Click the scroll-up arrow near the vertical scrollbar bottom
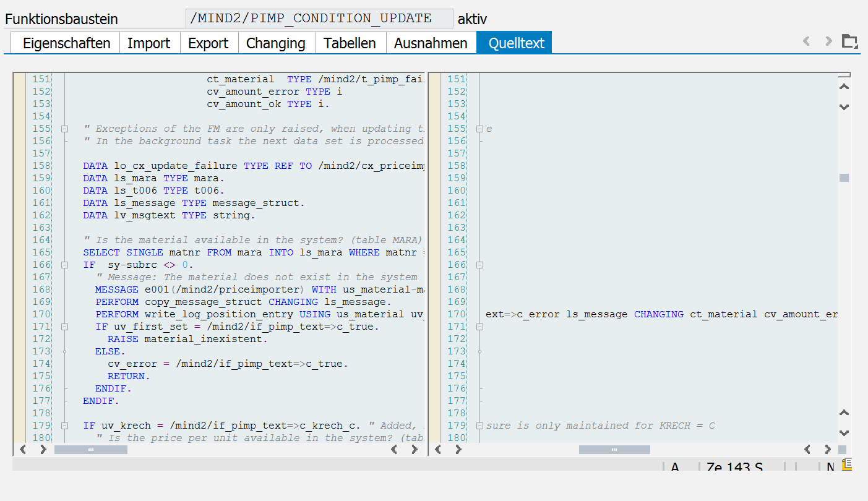 (844, 413)
